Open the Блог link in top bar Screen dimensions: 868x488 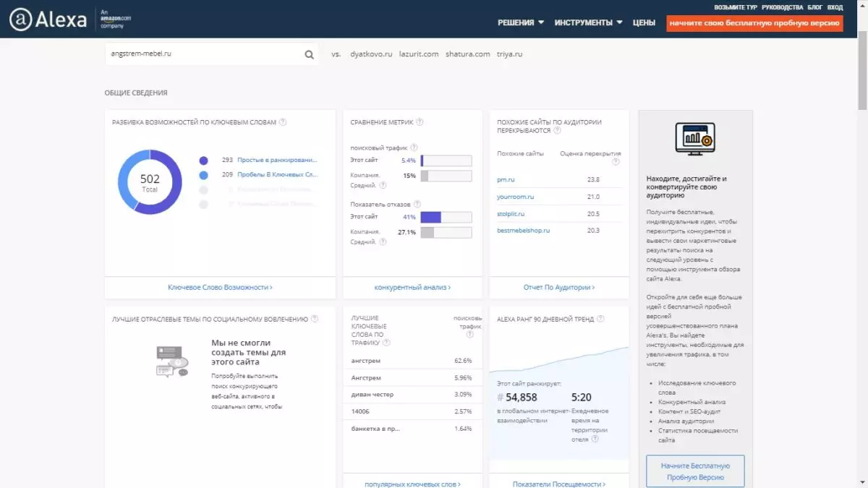tap(815, 7)
